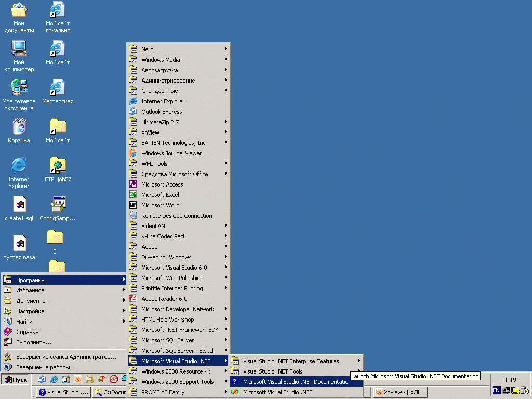The height and width of the screenshot is (399, 532).
Task: Click the 1:19 taskbar clock
Action: (510, 380)
